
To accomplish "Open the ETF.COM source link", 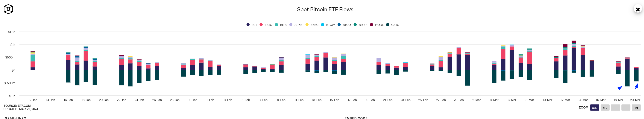I will click(x=24, y=106).
